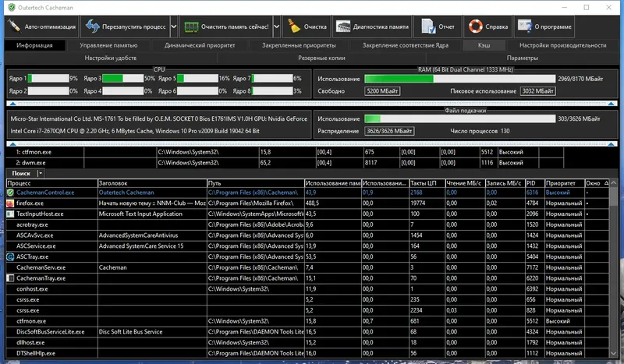The image size is (624, 364).
Task: Click the process list vertical scrollbar down arrow
Action: point(613,353)
